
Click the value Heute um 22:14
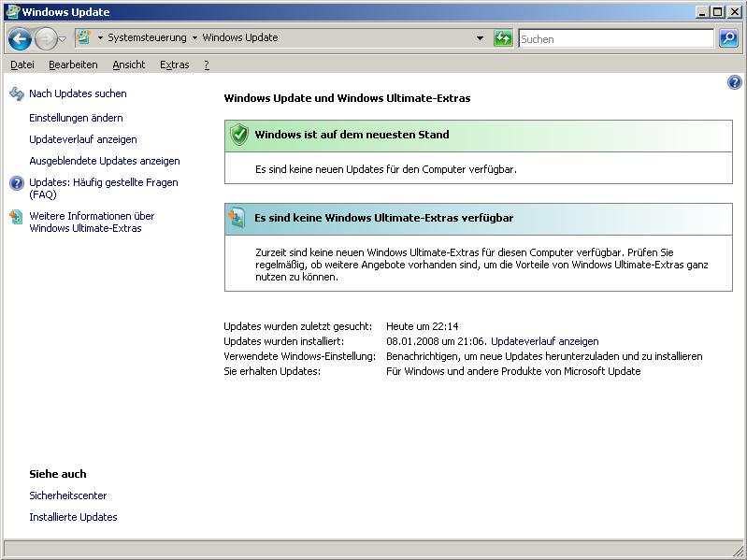(422, 326)
